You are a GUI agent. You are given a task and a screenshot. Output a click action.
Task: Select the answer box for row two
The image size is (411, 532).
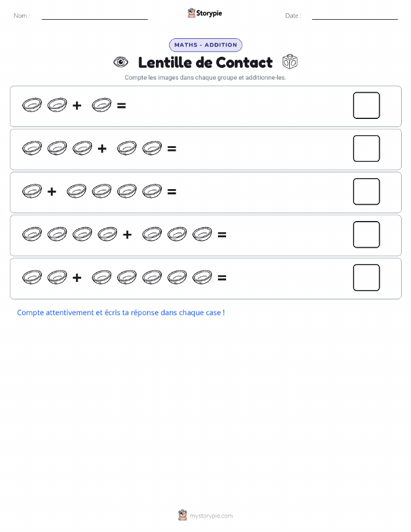coord(366,149)
